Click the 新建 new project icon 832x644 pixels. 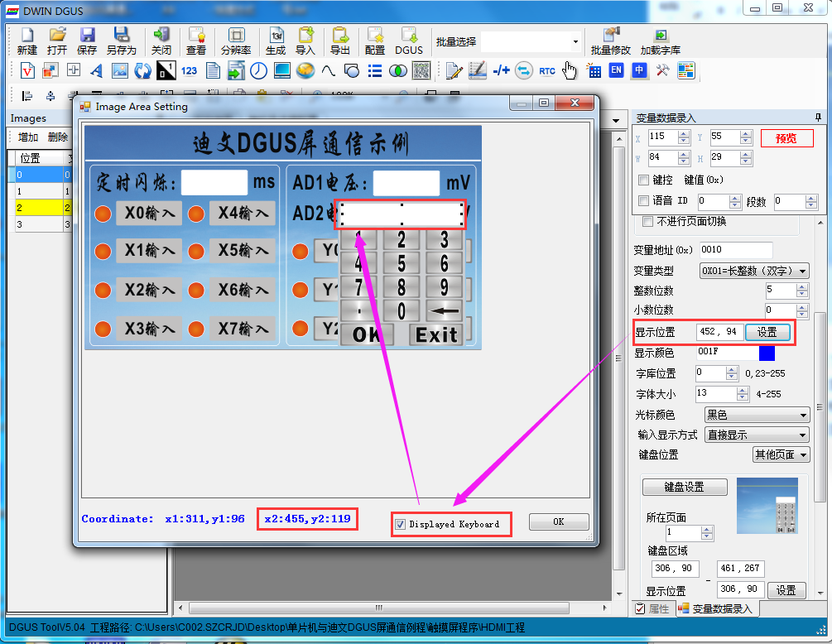pyautogui.click(x=26, y=41)
